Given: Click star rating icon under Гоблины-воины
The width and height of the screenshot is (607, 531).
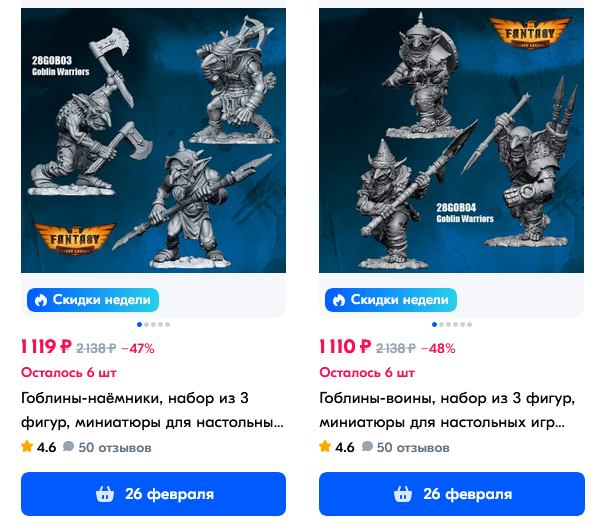Looking at the screenshot, I should pos(325,446).
